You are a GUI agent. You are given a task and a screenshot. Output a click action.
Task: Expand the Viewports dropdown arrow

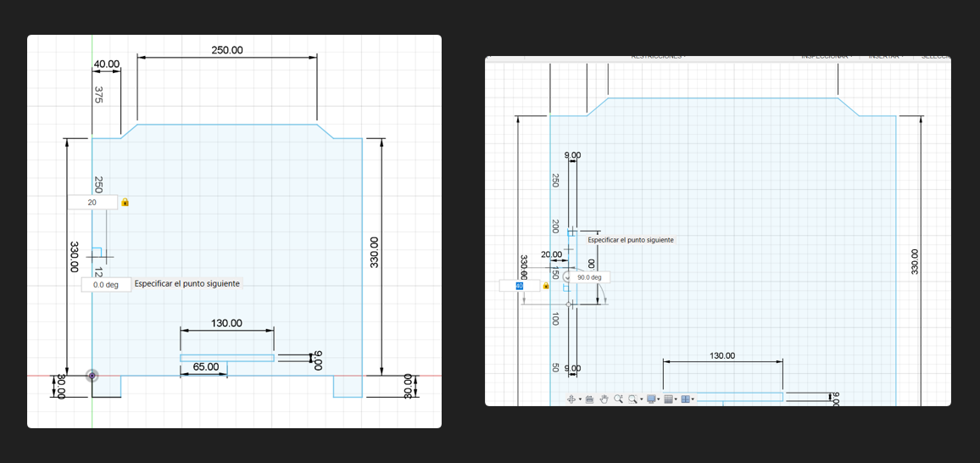tap(693, 399)
